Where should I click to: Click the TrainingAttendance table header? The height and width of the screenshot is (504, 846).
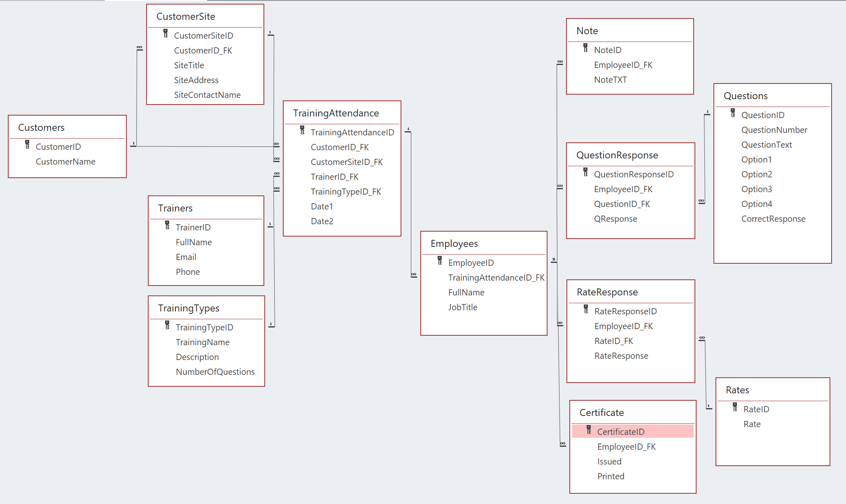(x=336, y=113)
